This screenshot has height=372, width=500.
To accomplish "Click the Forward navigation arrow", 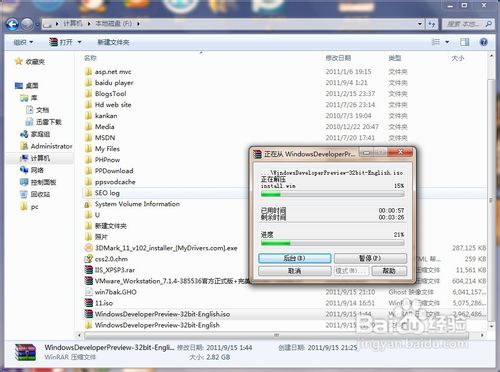I will (x=27, y=24).
